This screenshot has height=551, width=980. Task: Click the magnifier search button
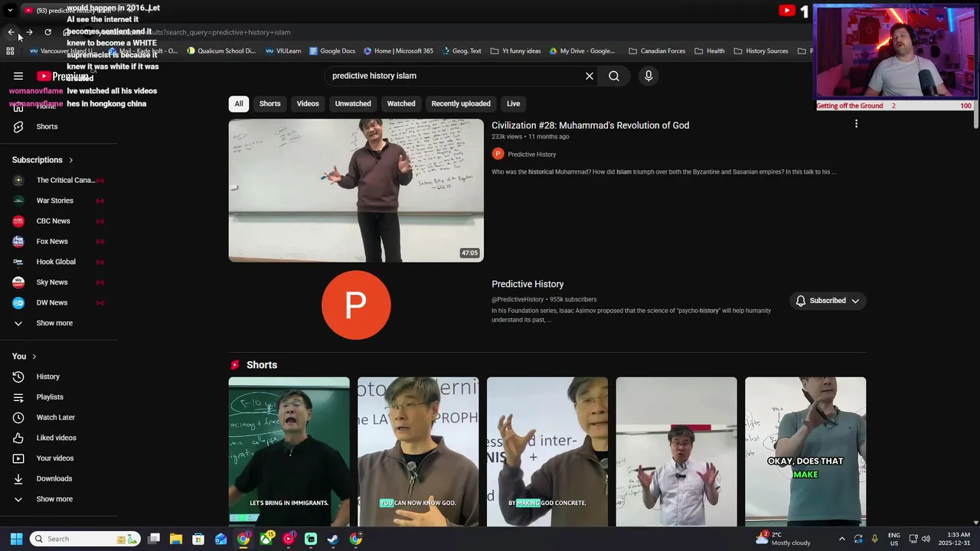(x=614, y=76)
